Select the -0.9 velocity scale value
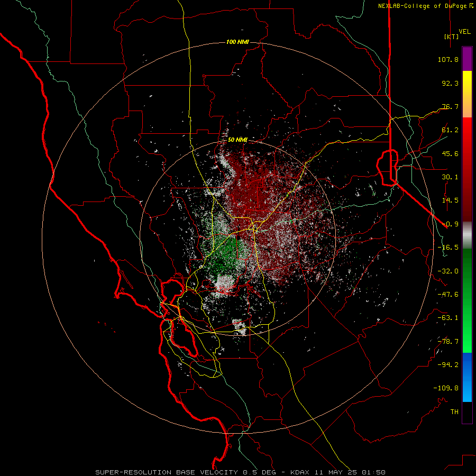This screenshot has width=476, height=476. [x=450, y=224]
